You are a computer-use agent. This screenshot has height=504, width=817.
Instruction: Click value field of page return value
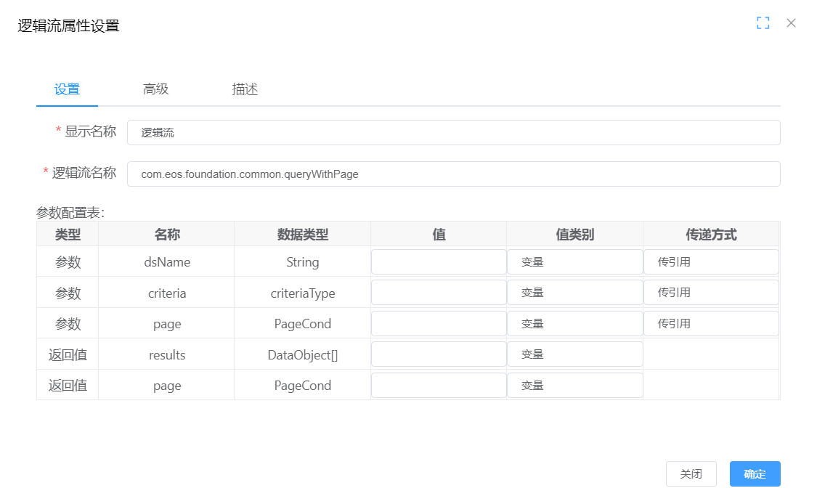click(439, 386)
